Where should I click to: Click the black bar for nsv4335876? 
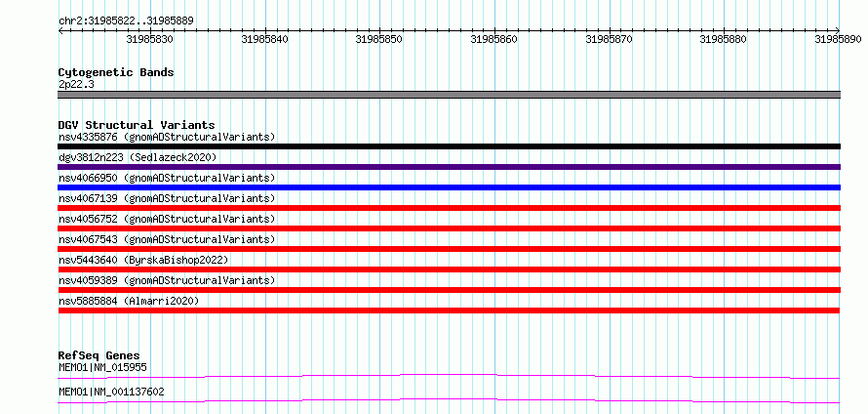click(x=450, y=146)
